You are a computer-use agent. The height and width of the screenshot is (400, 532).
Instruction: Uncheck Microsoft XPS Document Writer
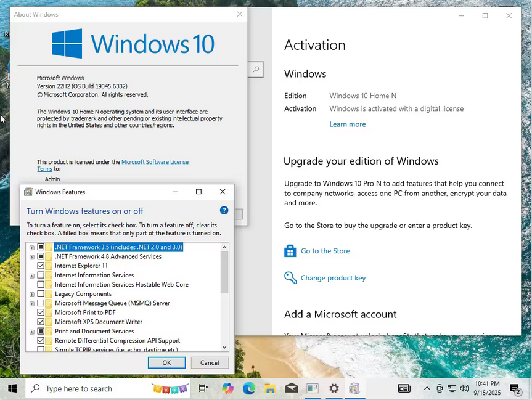(x=41, y=322)
